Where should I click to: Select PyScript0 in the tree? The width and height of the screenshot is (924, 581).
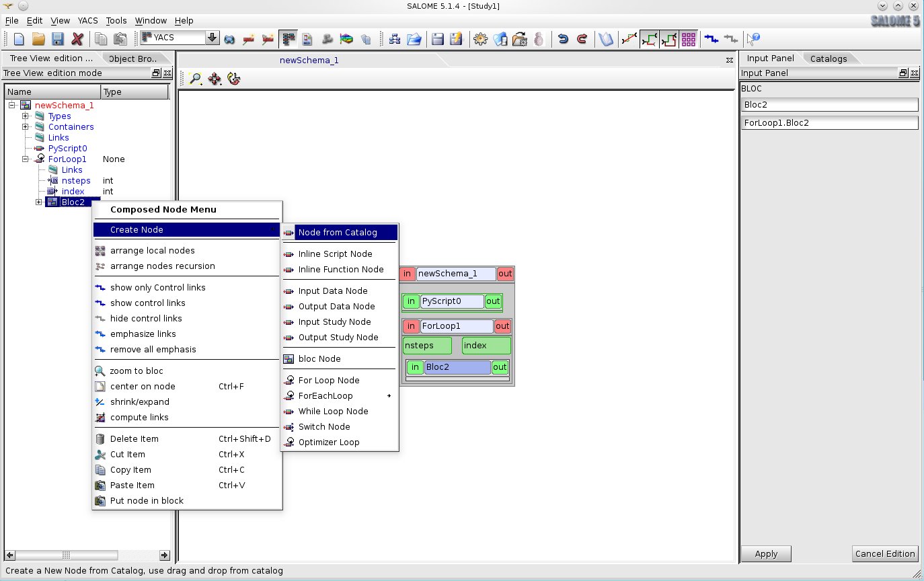click(x=67, y=148)
